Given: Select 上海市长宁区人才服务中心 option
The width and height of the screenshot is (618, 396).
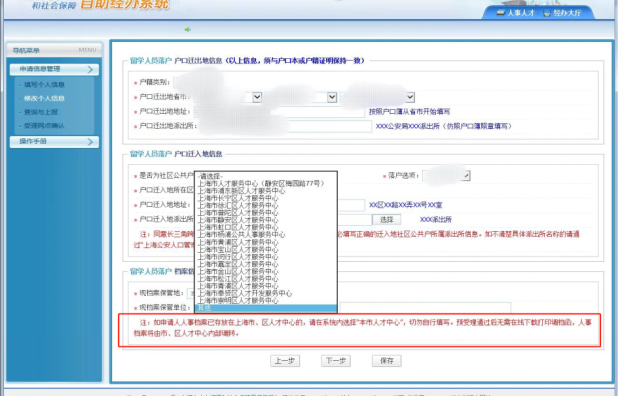Looking at the screenshot, I should tap(266, 198).
